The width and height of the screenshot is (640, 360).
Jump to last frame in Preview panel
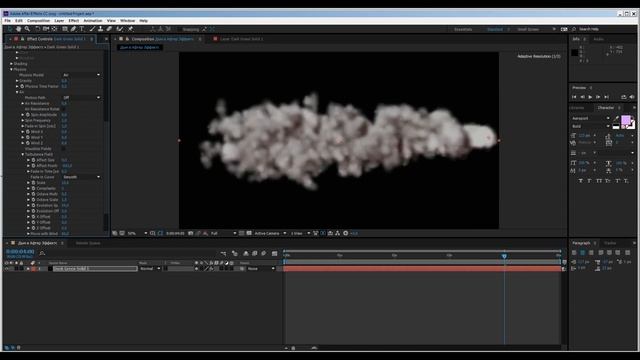pyautogui.click(x=607, y=97)
